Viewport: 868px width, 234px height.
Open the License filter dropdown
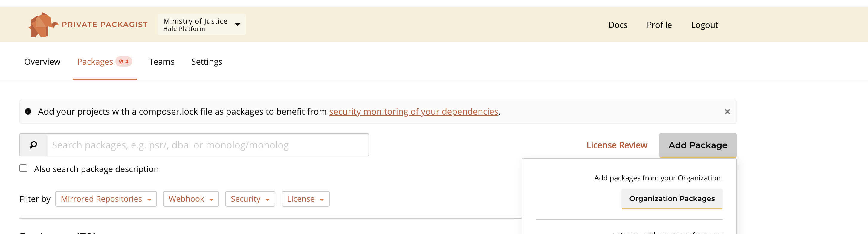[x=305, y=199]
